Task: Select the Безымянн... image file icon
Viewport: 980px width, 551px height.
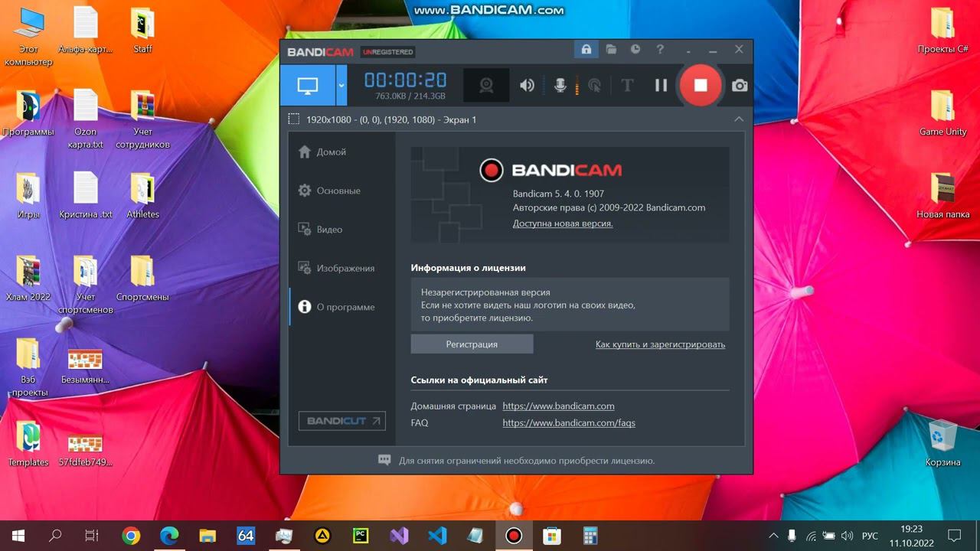Action: click(86, 366)
